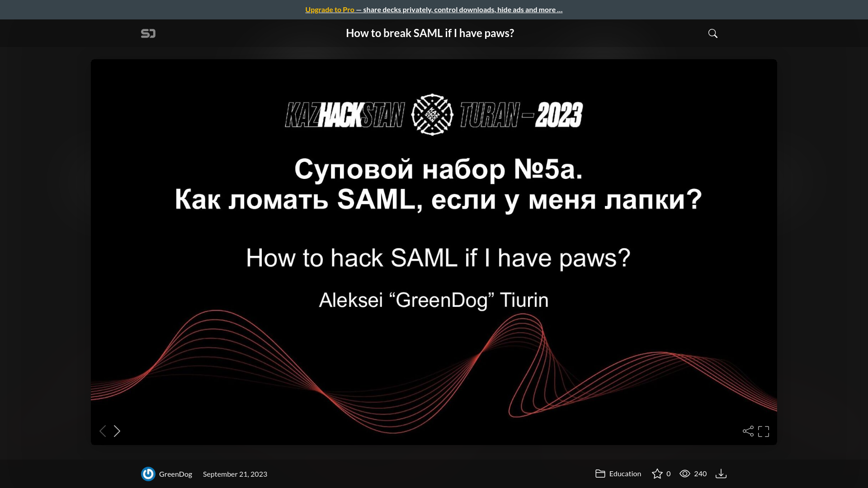Screen dimensions: 868x488
Task: Click the views count 240
Action: pyautogui.click(x=693, y=473)
